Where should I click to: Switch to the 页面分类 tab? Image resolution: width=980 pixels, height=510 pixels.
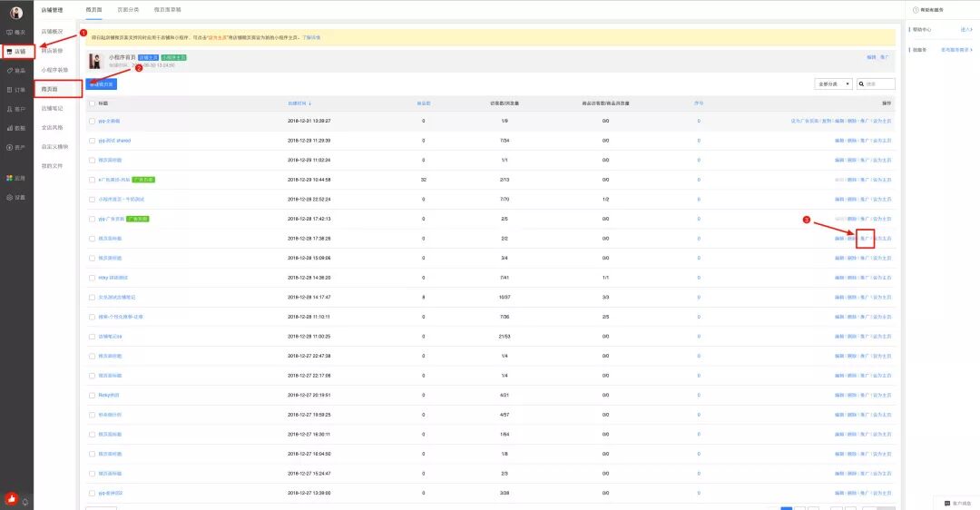[128, 10]
